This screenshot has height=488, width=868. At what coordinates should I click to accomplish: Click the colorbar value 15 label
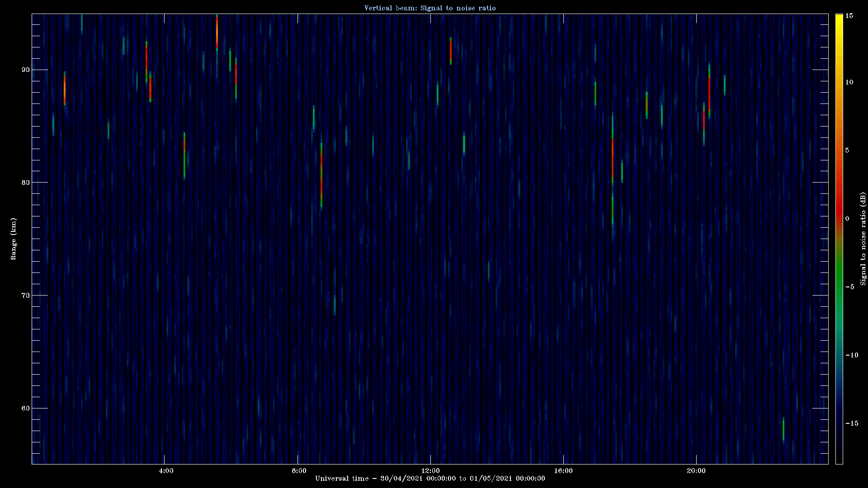click(x=849, y=16)
